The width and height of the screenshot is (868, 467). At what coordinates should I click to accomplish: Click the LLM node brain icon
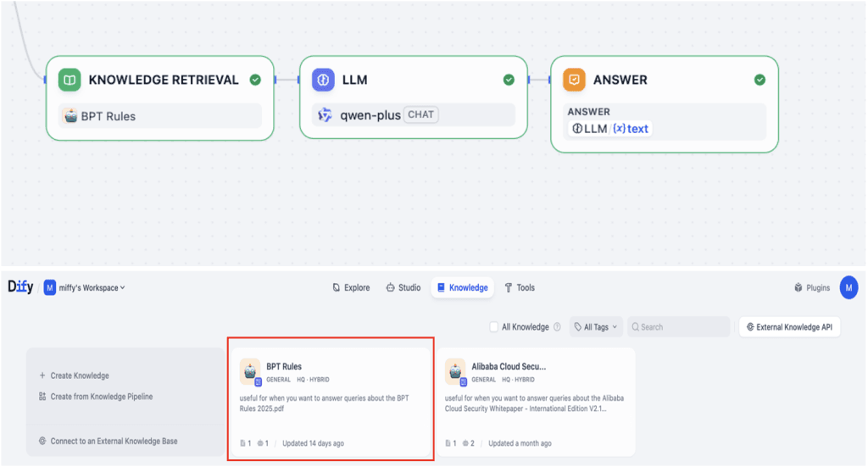point(323,80)
